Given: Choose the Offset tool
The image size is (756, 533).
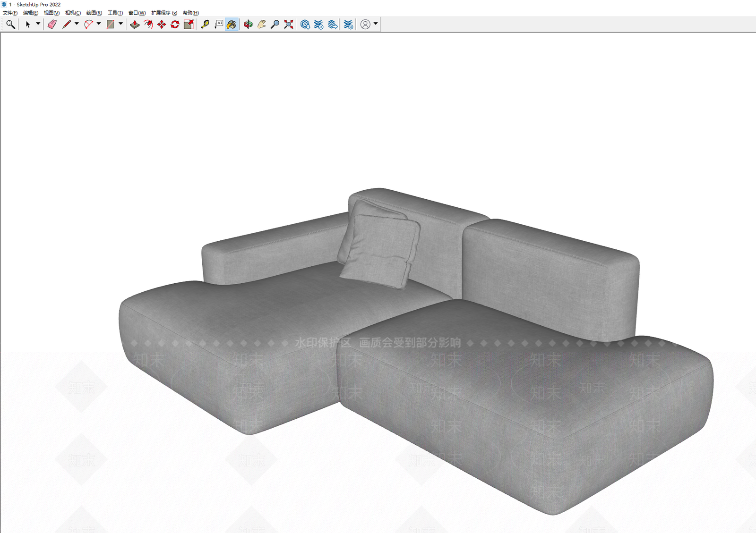Looking at the screenshot, I should tap(148, 25).
